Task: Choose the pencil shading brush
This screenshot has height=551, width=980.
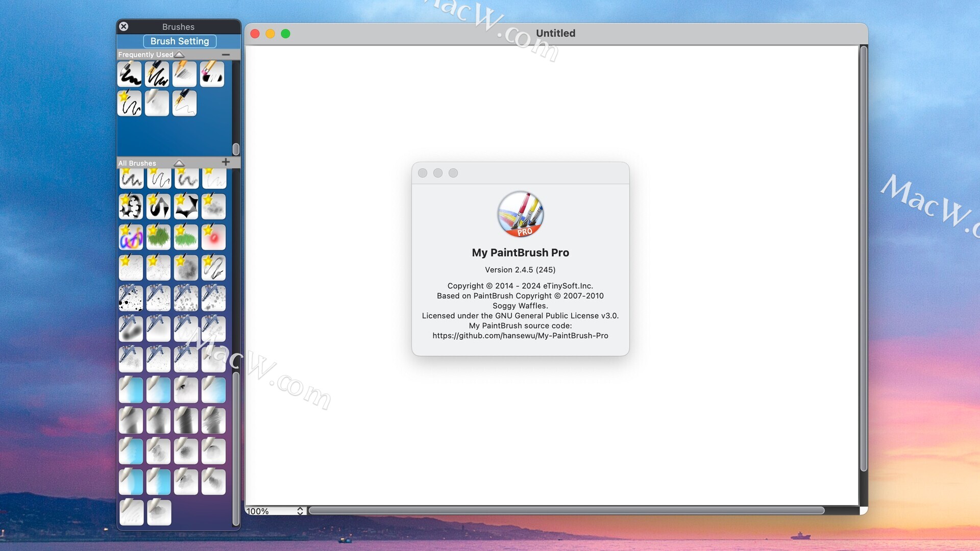Action: point(185,74)
